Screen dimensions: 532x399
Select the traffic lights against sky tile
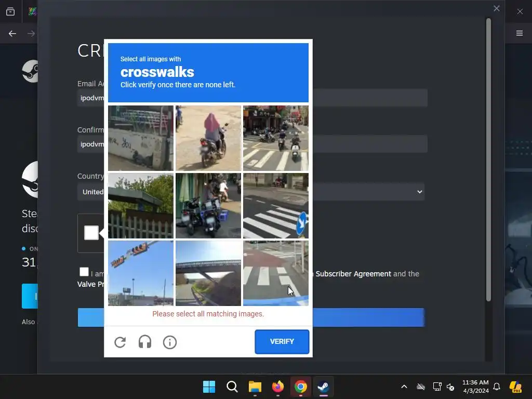tap(140, 273)
